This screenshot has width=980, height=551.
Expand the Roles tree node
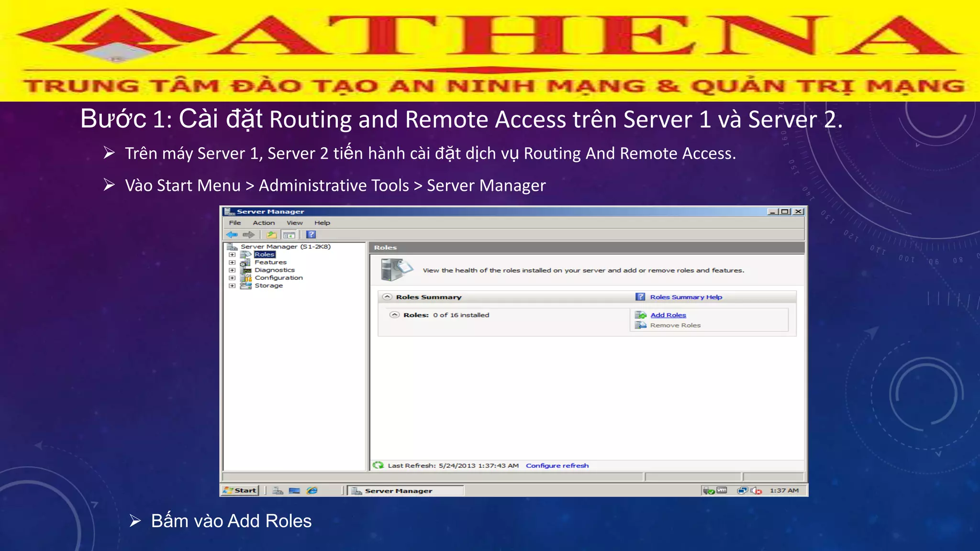(x=232, y=254)
